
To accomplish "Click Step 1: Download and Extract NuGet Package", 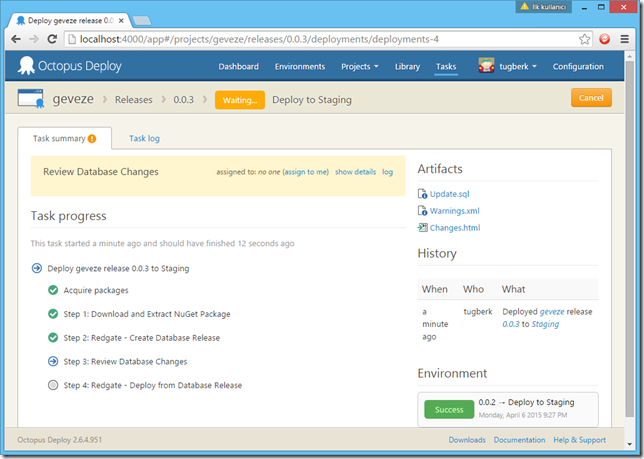I will (147, 314).
